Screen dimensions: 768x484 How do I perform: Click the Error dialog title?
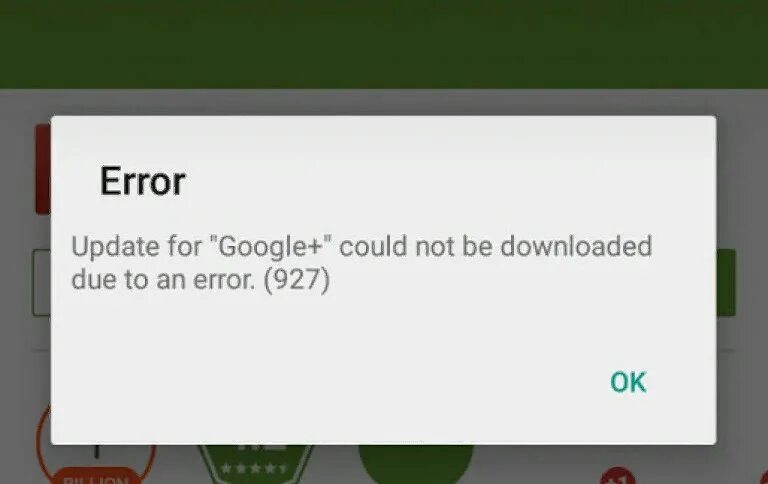point(143,181)
